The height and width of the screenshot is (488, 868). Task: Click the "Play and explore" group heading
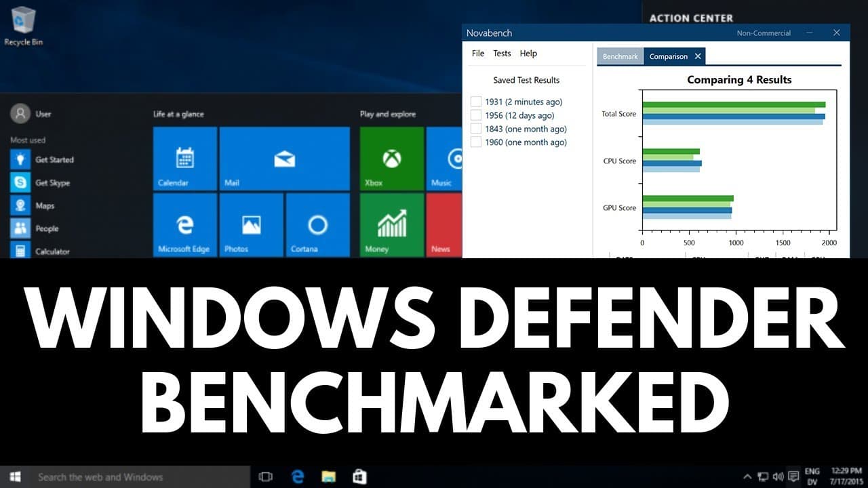tap(388, 114)
